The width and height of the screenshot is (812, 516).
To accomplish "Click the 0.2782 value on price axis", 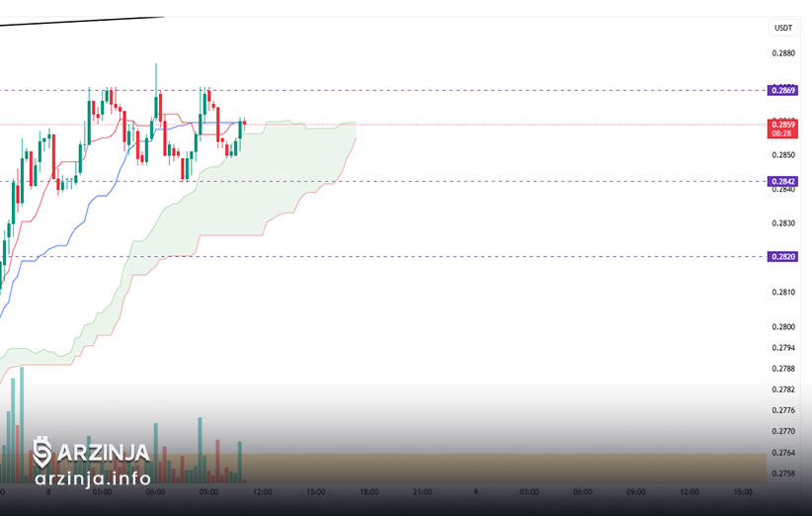I will [x=783, y=389].
